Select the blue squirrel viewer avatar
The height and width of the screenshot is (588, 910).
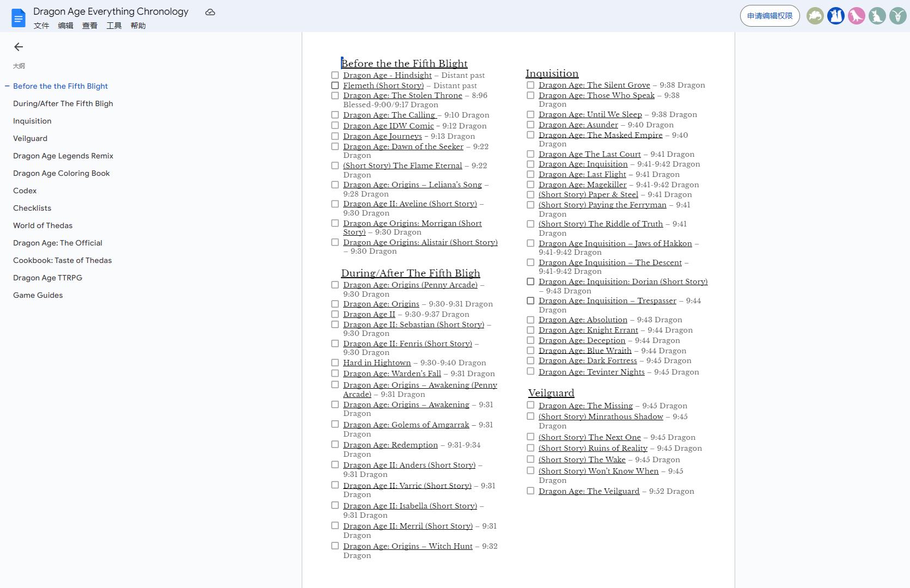tap(836, 16)
